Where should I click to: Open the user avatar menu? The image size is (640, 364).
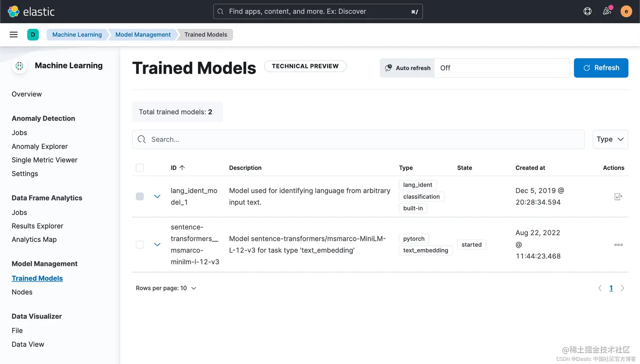(626, 11)
